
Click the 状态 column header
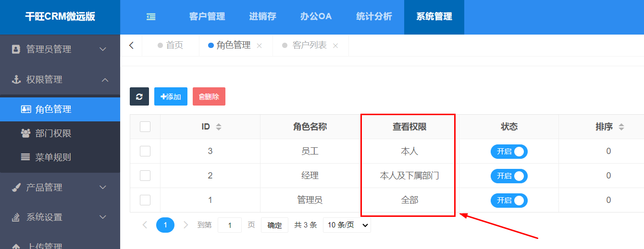(509, 127)
